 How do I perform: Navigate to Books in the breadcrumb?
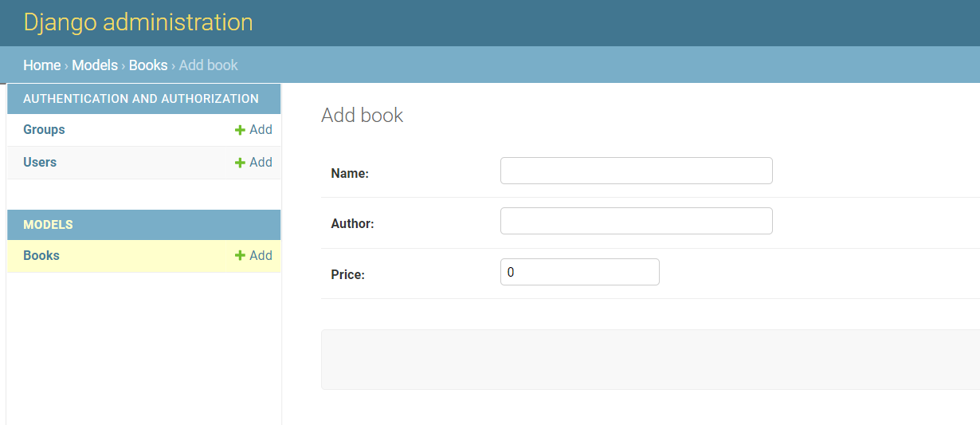[x=148, y=65]
